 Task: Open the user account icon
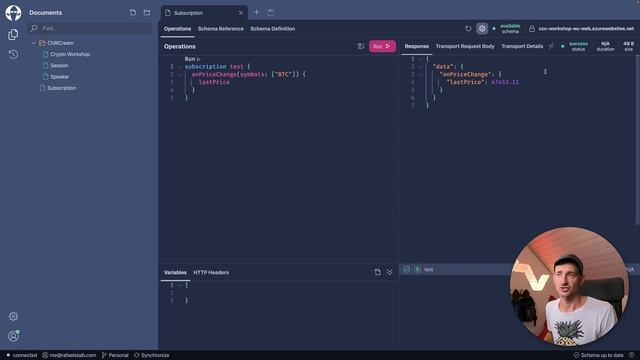pos(13,336)
